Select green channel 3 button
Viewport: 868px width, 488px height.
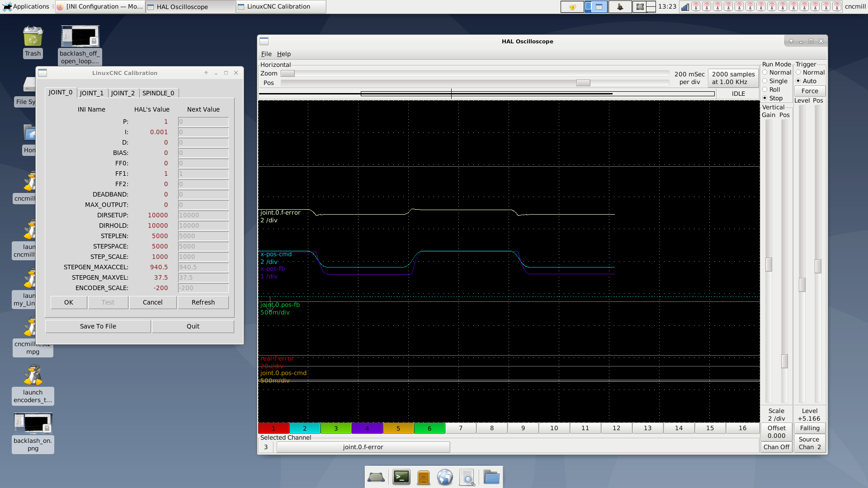pyautogui.click(x=336, y=428)
